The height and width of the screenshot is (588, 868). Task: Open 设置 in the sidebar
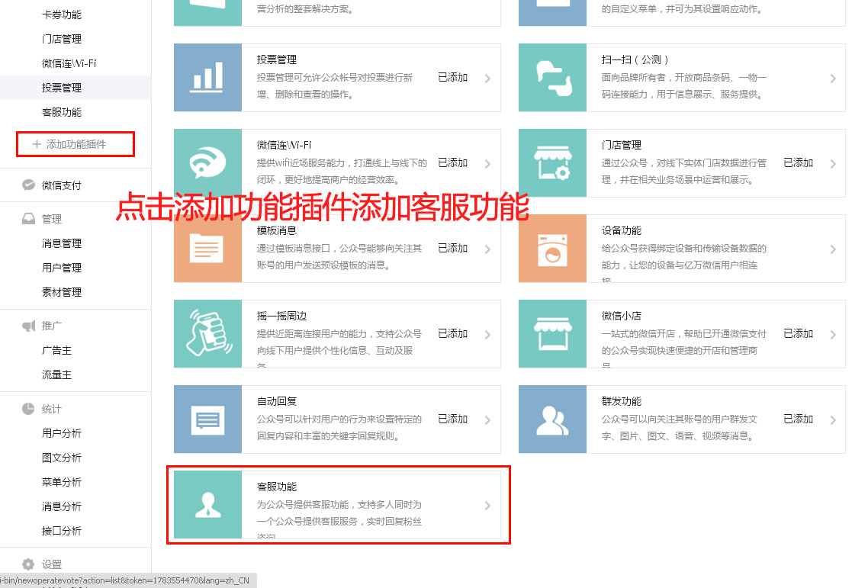coord(52,564)
